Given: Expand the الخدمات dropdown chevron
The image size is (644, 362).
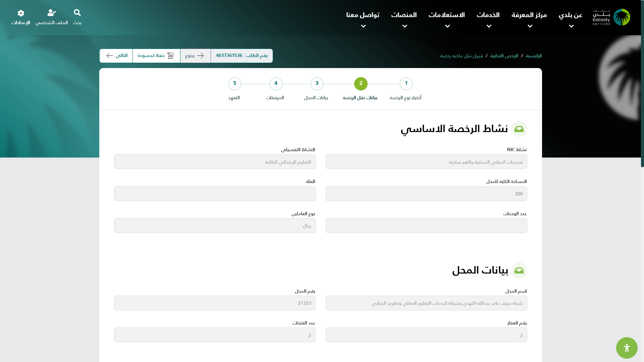Looking at the screenshot, I should coord(489,26).
